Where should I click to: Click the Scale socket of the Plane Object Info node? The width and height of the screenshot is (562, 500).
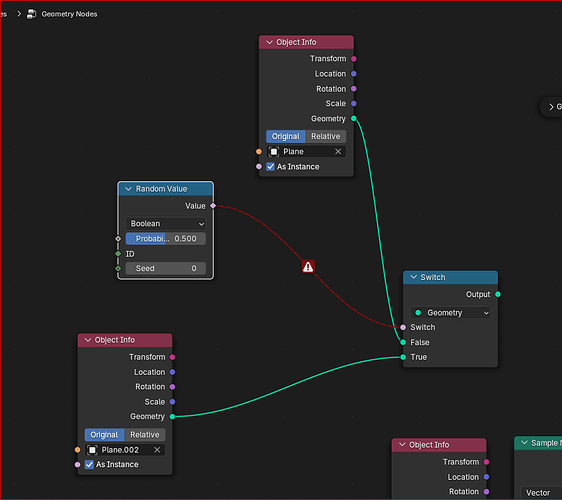(x=354, y=104)
